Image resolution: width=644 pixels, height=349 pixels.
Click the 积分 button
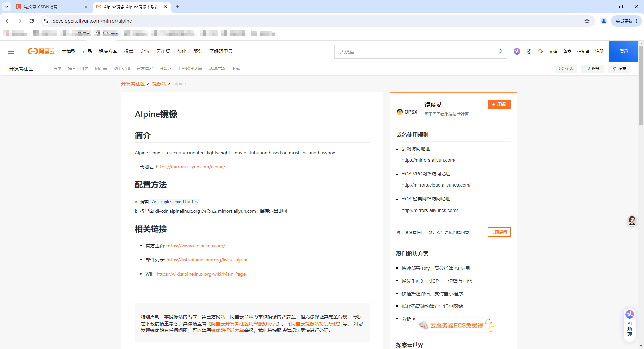[x=592, y=69]
